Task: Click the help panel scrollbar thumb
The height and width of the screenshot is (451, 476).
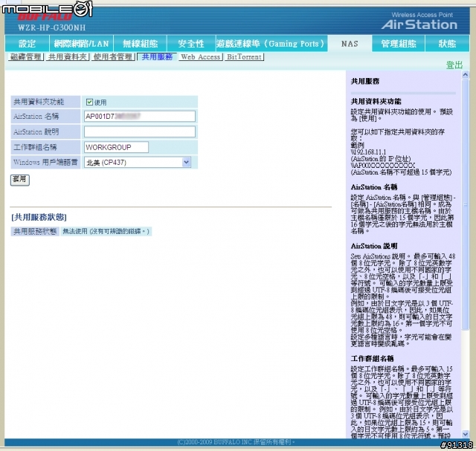Action: (465, 205)
